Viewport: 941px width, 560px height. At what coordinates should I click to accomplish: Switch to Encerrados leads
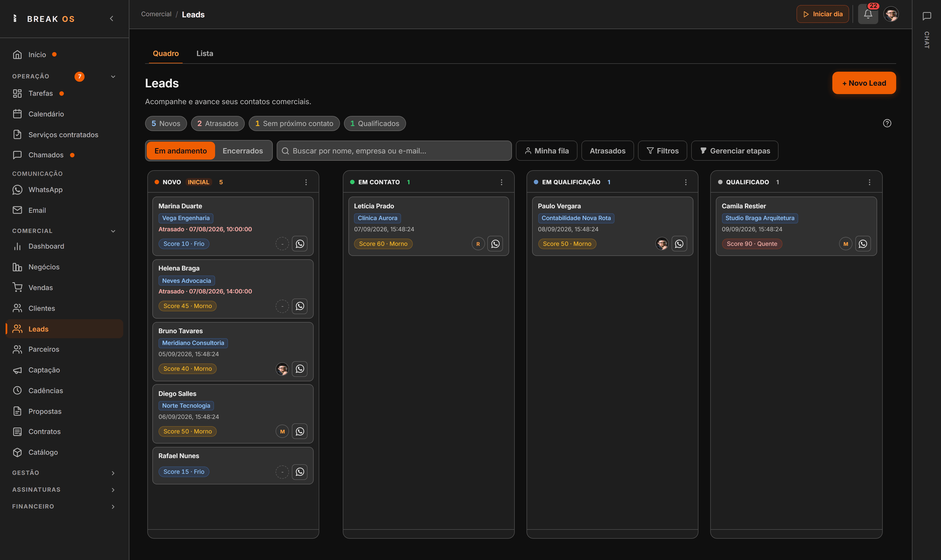click(243, 151)
